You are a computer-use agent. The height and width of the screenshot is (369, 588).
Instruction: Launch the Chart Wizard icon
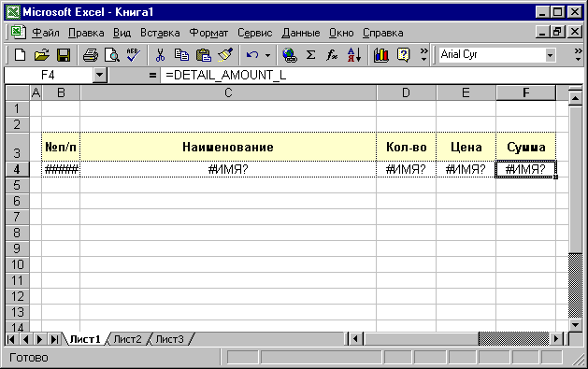[381, 55]
